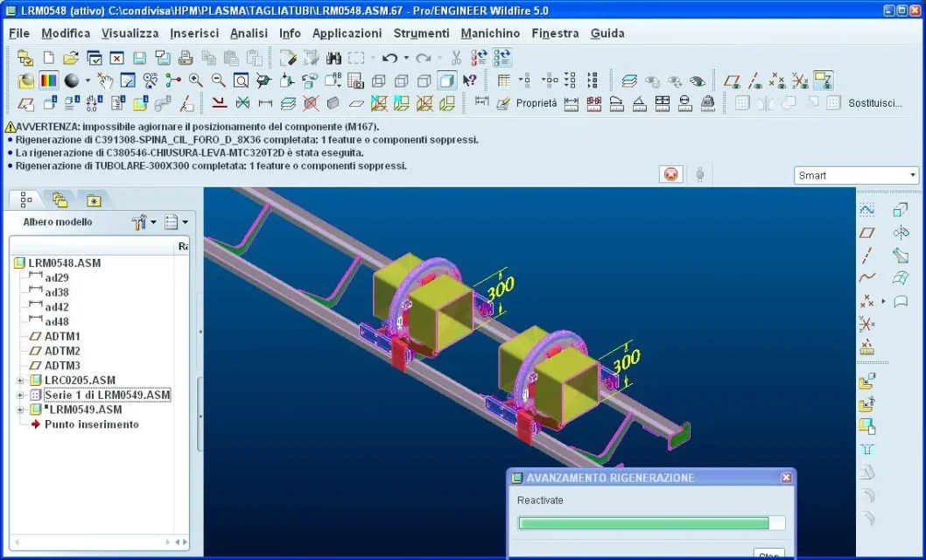This screenshot has width=926, height=560.
Task: Click the red stop sign icon
Action: tap(671, 174)
